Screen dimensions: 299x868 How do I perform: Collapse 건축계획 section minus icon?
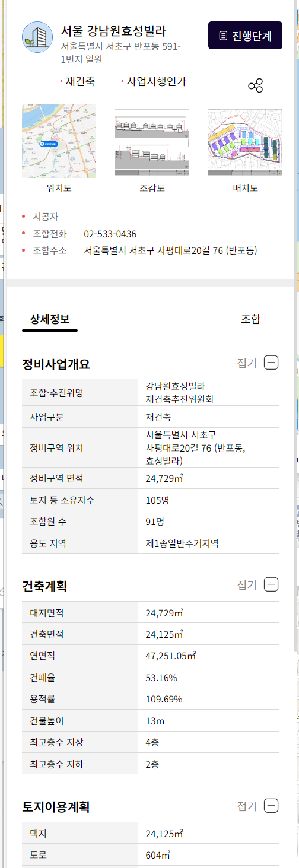coord(271,584)
